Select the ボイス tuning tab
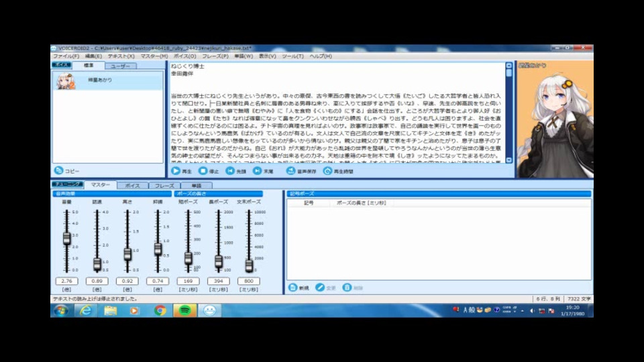 click(x=132, y=186)
